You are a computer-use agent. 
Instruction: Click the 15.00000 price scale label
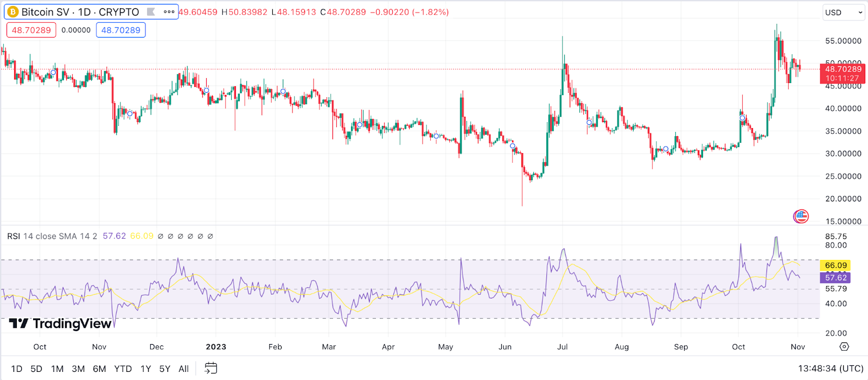click(x=844, y=221)
